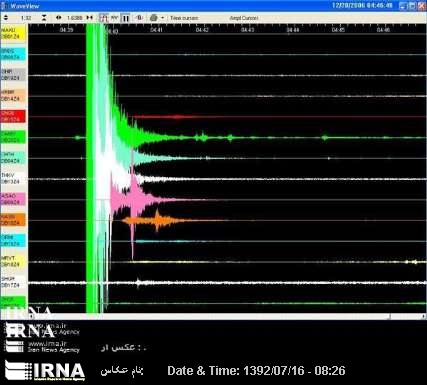This screenshot has height=385, width=427.
Task: Select the yellow MAKU channel label
Action: pyautogui.click(x=13, y=34)
